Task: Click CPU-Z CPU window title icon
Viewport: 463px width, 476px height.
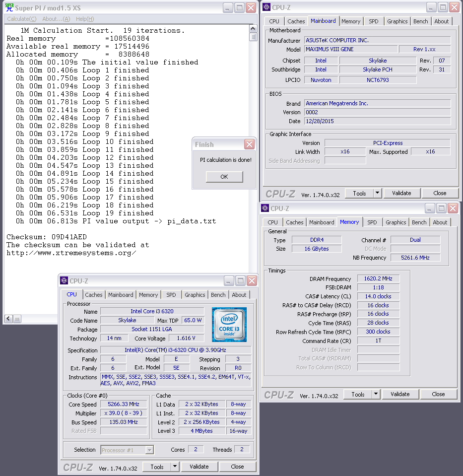Action: point(64,280)
